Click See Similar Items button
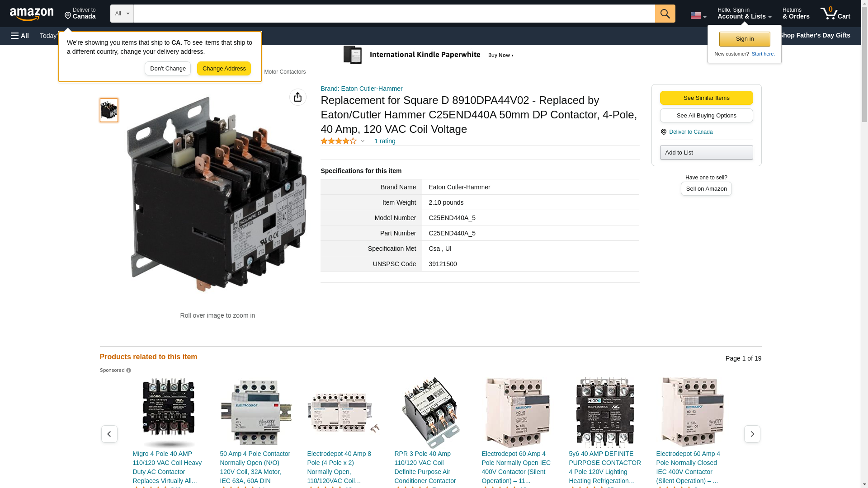The height and width of the screenshot is (488, 868). pyautogui.click(x=706, y=98)
